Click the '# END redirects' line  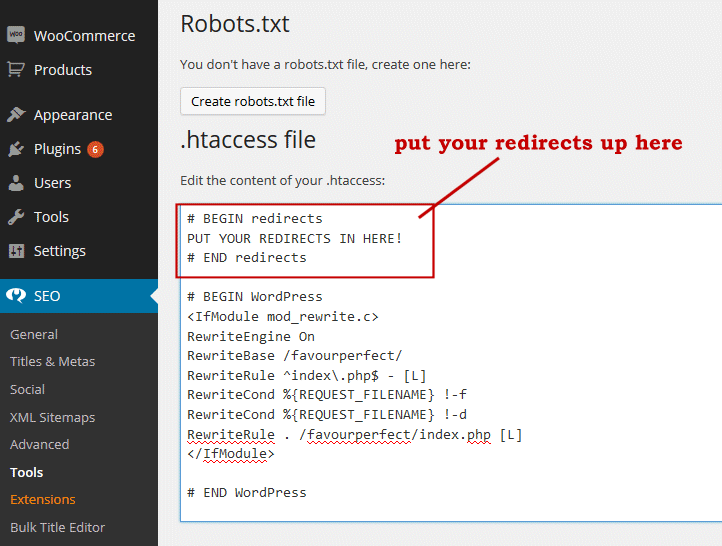tap(247, 257)
